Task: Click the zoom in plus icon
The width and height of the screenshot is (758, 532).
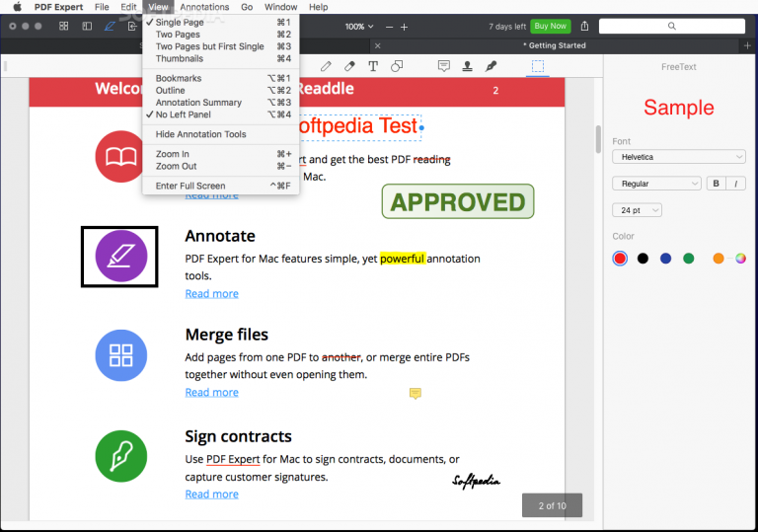Action: (x=404, y=27)
